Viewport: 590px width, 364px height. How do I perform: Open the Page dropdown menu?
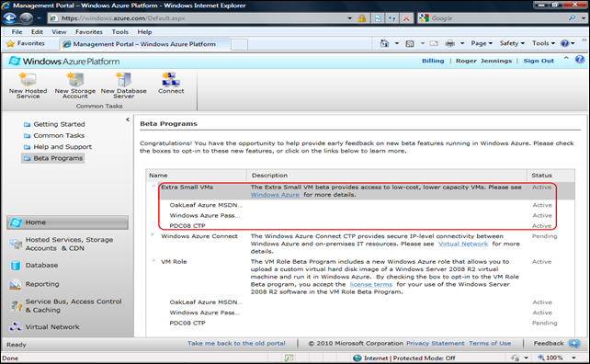coord(482,43)
